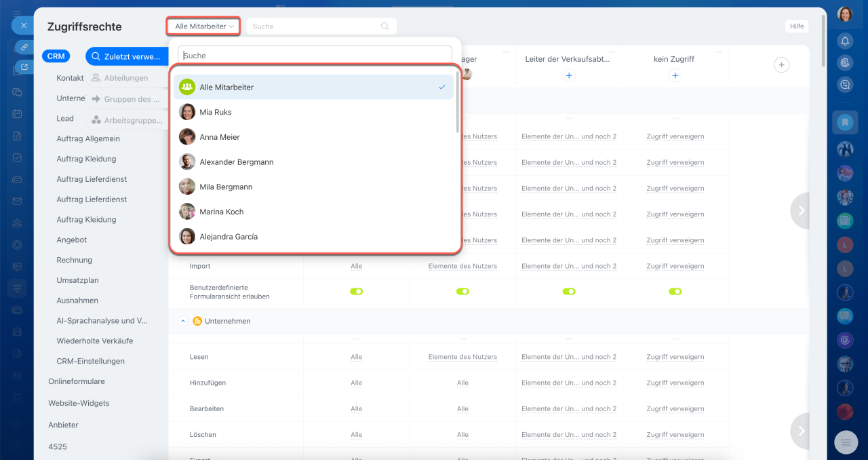Add user under kein Zugriff role
Viewport: 868px width, 460px height.
coord(675,75)
